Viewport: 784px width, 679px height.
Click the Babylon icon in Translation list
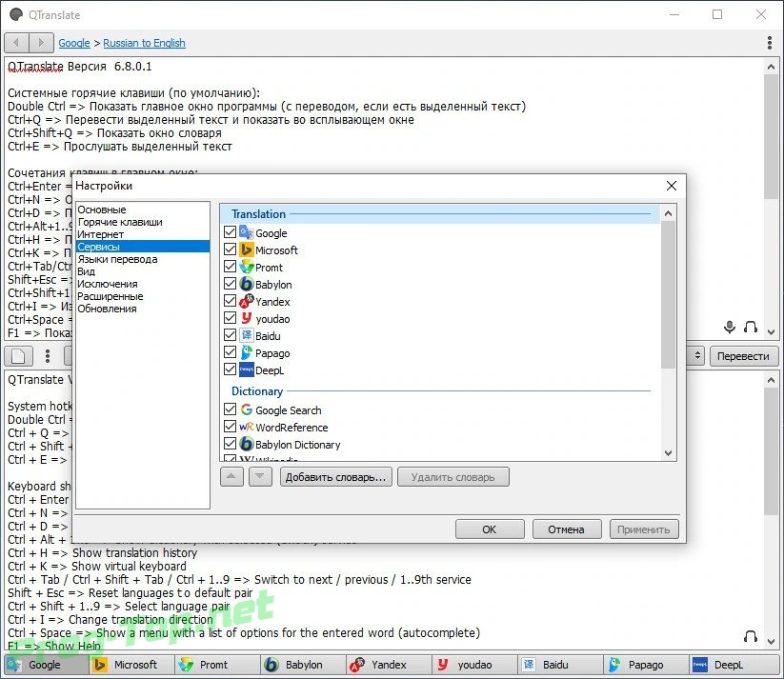pos(247,284)
